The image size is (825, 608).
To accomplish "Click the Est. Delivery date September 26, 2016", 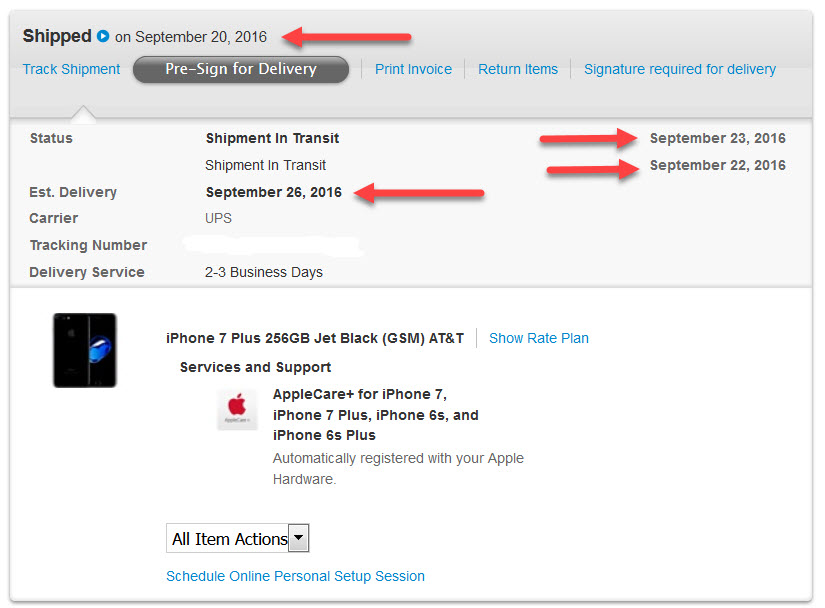I will (x=274, y=192).
